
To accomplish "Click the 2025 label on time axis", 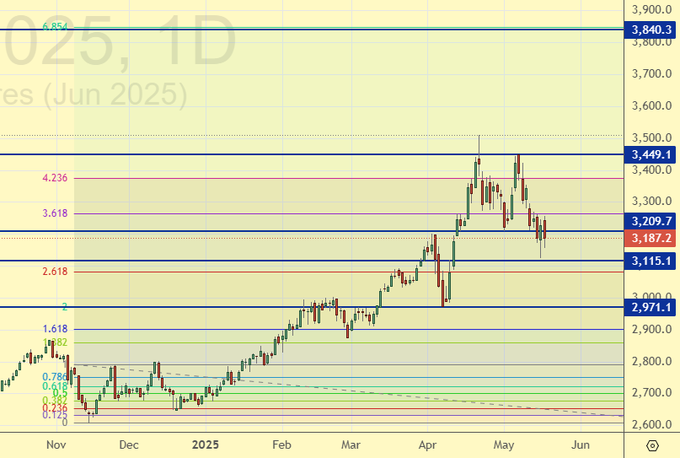I will pyautogui.click(x=204, y=443).
